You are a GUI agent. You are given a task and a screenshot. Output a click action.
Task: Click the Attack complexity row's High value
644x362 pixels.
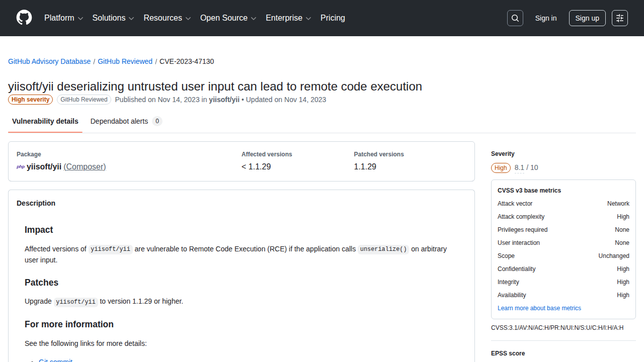click(623, 217)
